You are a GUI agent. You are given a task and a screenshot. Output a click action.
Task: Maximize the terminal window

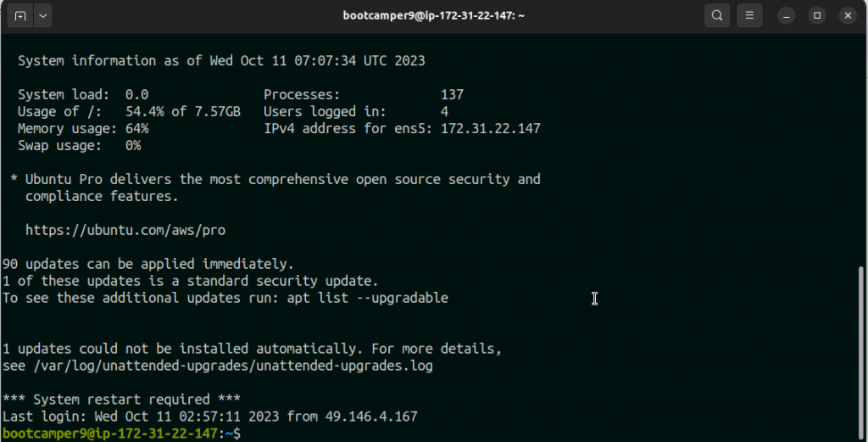click(817, 15)
